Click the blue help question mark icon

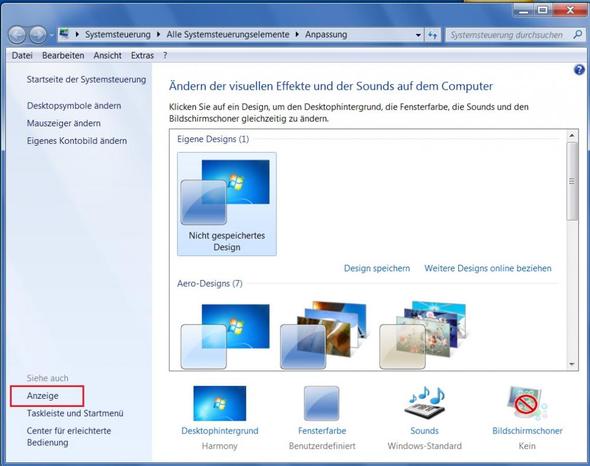coord(579,70)
